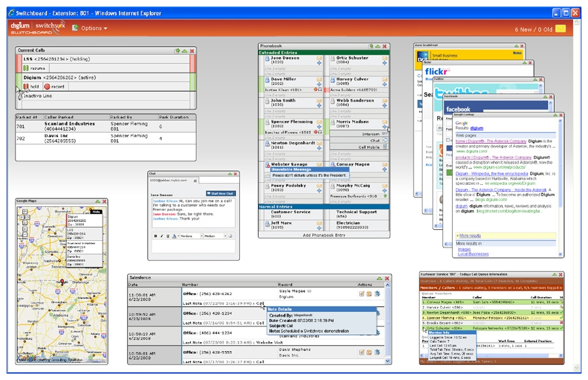Collapse the Customer Service call queue panel
The height and width of the screenshot is (380, 588).
[554, 274]
